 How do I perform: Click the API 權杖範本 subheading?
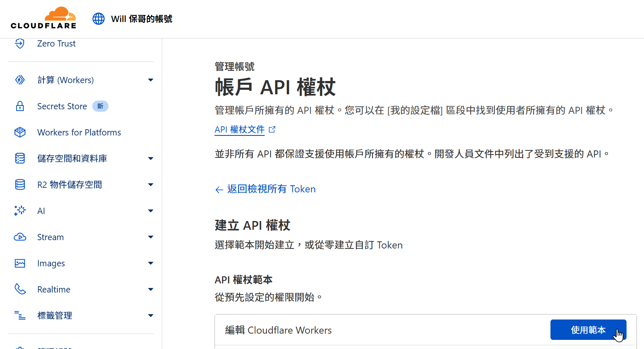click(x=244, y=280)
